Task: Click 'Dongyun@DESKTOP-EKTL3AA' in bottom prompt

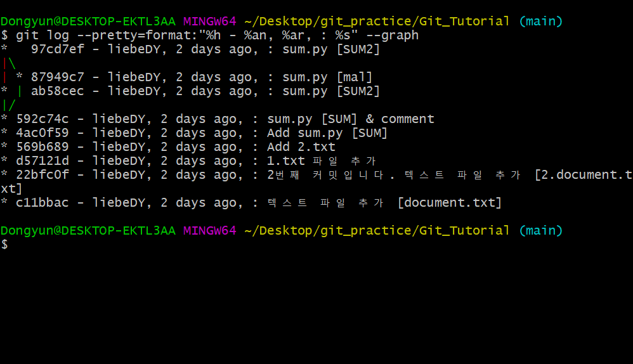Action: (88, 231)
